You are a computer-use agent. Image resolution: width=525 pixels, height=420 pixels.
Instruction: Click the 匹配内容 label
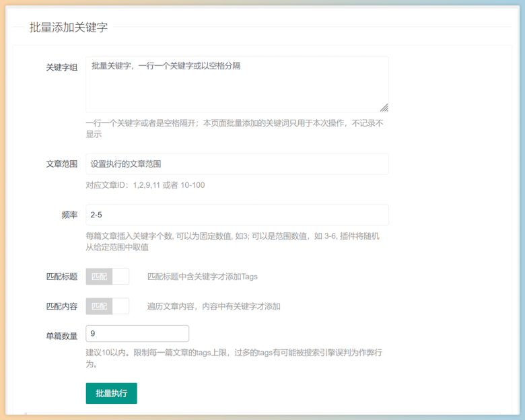62,306
